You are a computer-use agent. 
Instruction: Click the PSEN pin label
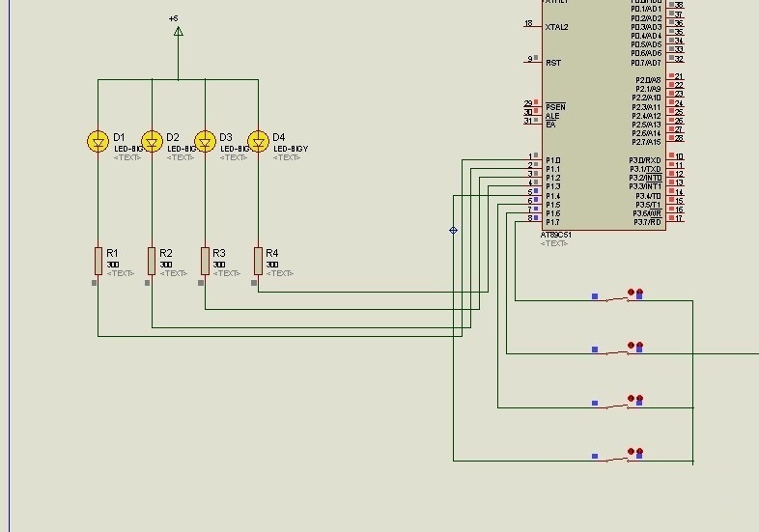[x=555, y=107]
